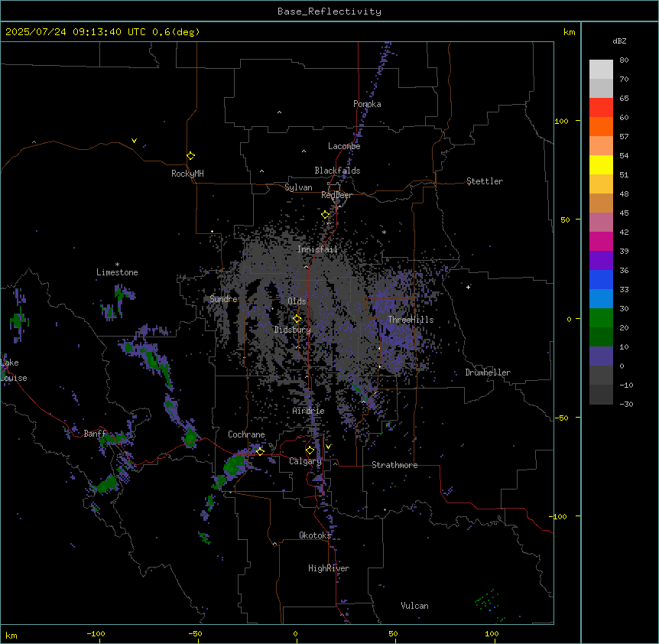Click the Cochrane city label
This screenshot has height=644, width=659.
click(246, 434)
